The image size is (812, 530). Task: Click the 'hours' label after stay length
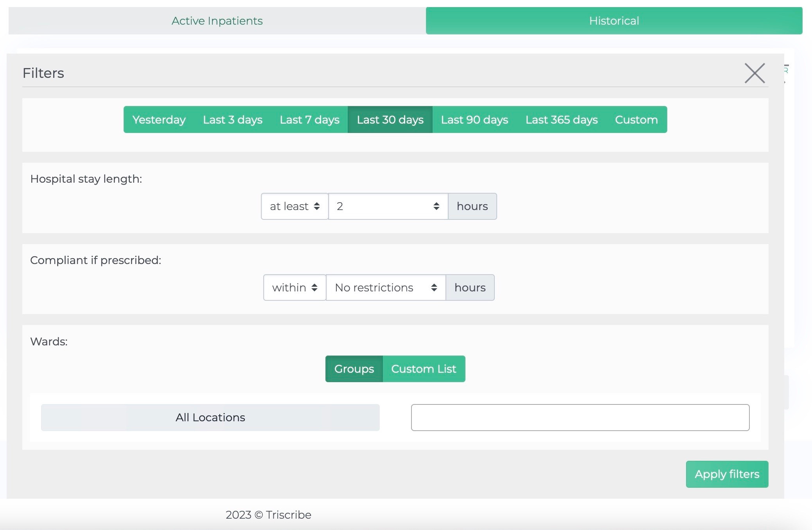(472, 206)
